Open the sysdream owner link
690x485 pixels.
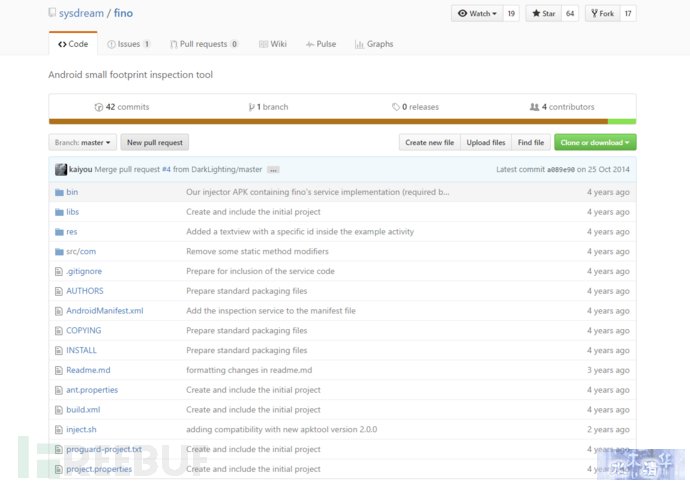[x=81, y=13]
